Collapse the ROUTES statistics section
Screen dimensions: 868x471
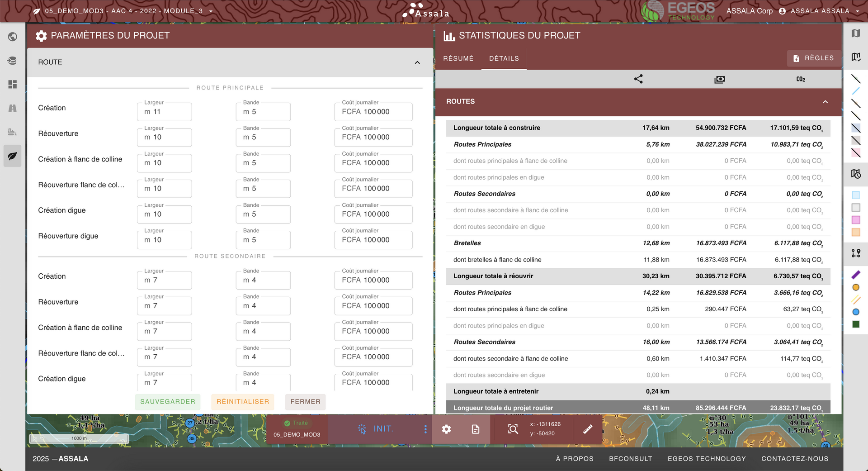click(825, 102)
